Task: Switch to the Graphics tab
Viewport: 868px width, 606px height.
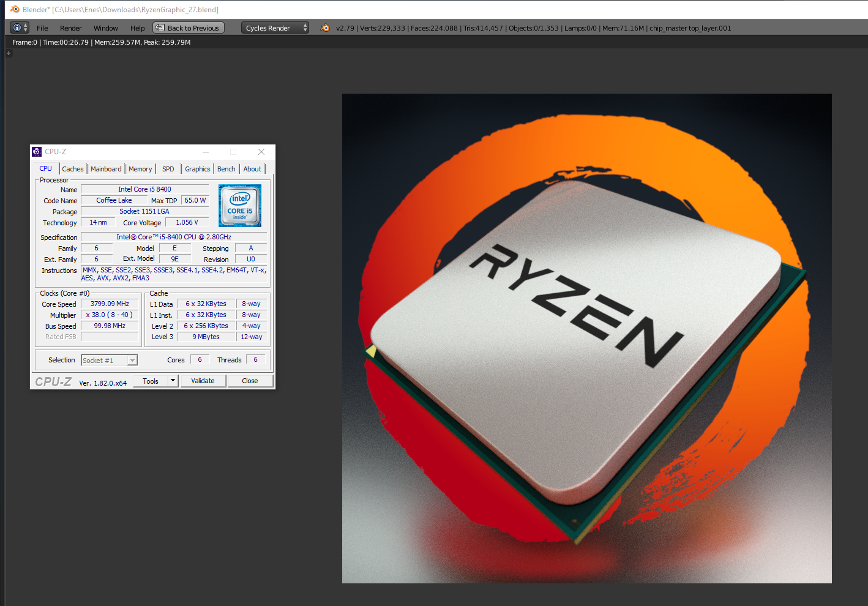Action: click(198, 169)
